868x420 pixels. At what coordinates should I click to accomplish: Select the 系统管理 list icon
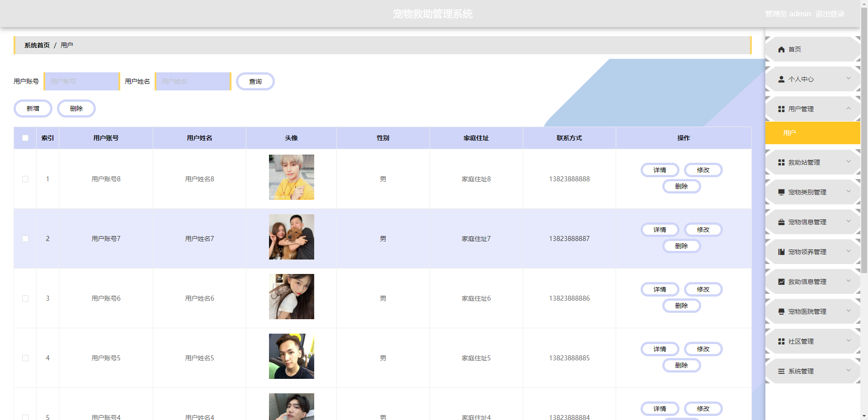pos(781,371)
